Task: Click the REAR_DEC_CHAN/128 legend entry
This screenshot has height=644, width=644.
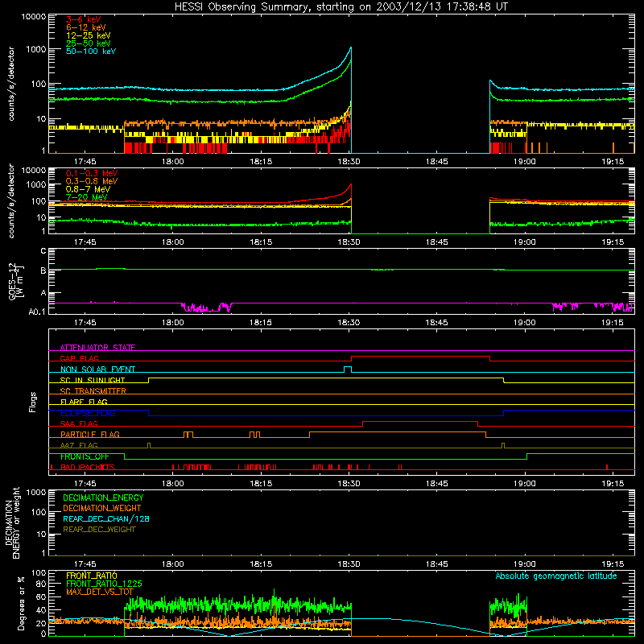Action: pos(106,518)
